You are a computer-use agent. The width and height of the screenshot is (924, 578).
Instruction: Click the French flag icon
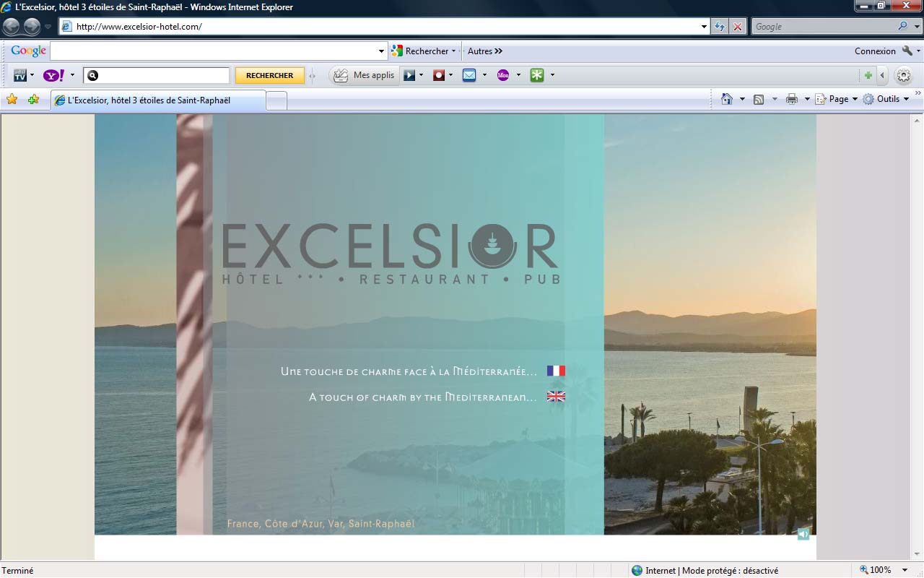point(556,371)
